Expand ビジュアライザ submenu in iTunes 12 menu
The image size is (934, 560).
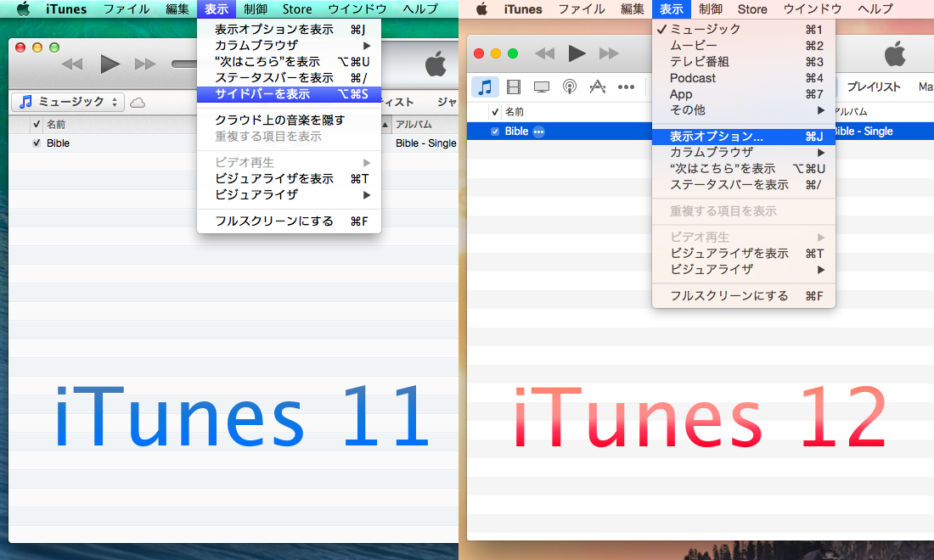point(744,270)
